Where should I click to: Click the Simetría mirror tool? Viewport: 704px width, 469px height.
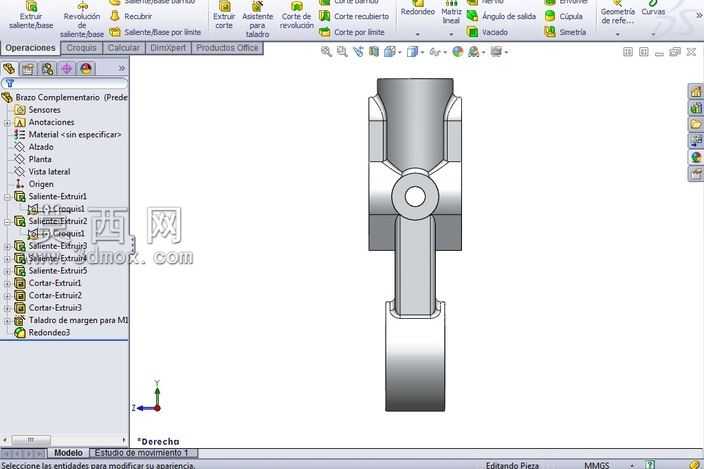[565, 32]
